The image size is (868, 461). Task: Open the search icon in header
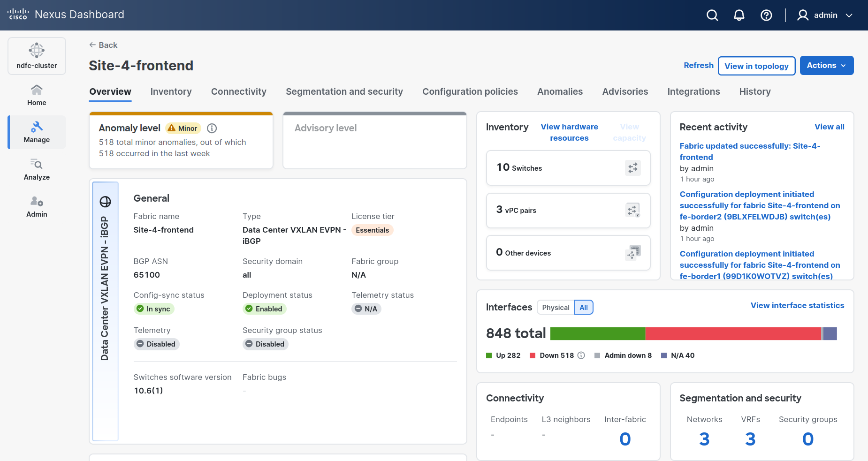[712, 15]
